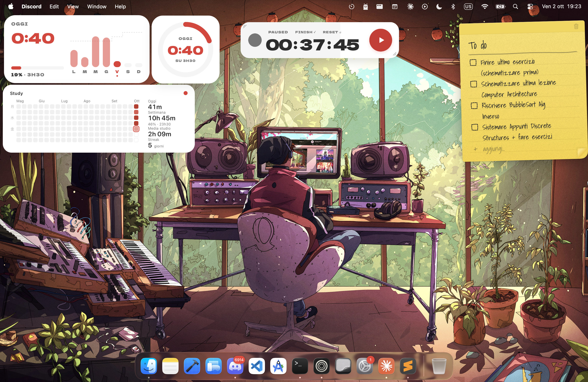Open Finder from the dock
Screen dimensions: 588x382
pos(149,366)
